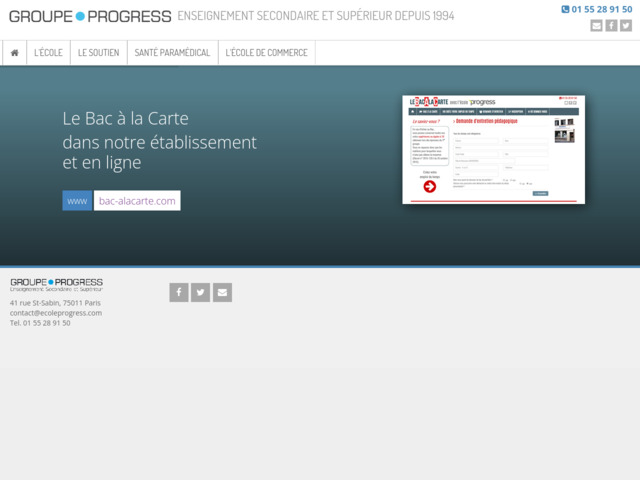Click the Facebook icon in the footer

coord(179,292)
